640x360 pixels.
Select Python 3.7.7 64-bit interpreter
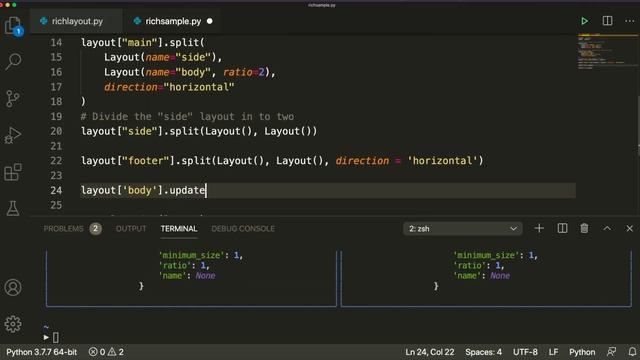click(42, 352)
